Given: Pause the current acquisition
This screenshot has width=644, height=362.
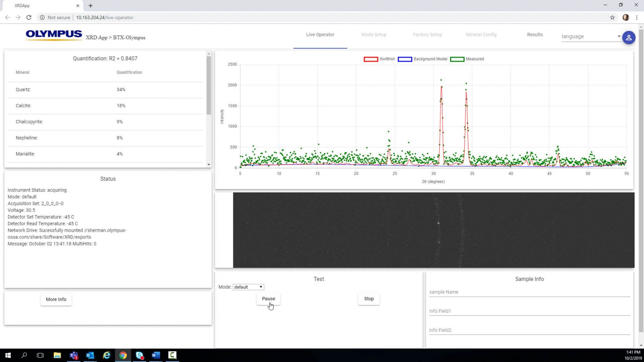Looking at the screenshot, I should coord(268,299).
